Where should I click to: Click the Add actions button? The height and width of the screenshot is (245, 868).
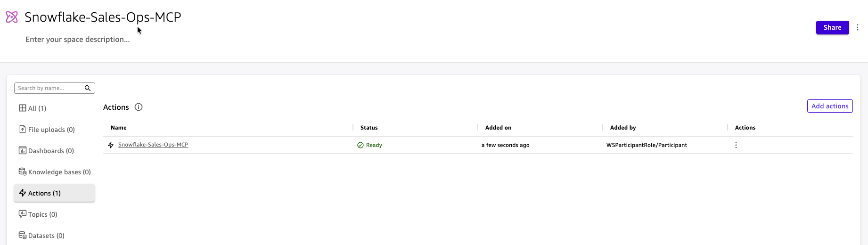tap(830, 106)
